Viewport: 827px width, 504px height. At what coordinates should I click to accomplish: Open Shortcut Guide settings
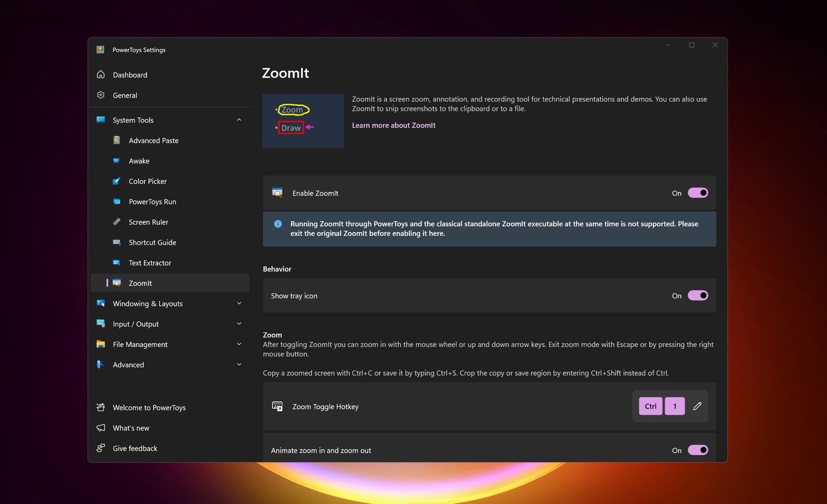click(170, 242)
